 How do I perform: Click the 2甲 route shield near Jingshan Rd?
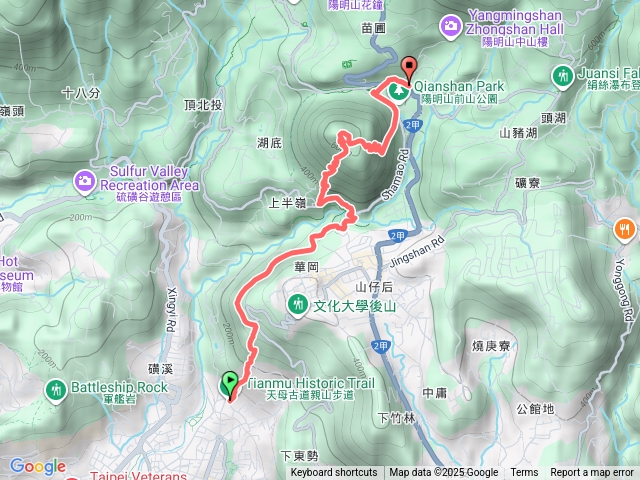pos(397,236)
